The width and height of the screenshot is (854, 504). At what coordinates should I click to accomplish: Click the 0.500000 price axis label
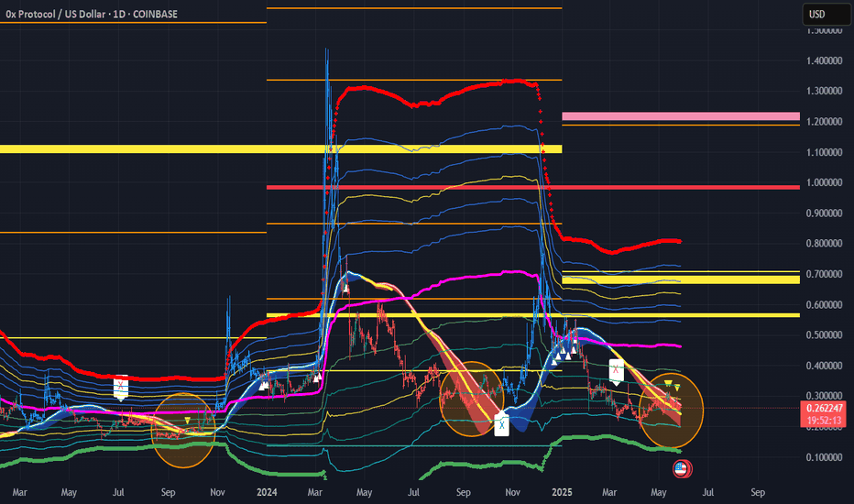point(825,335)
